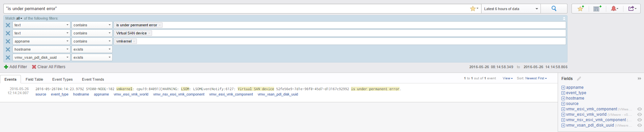
Task: Switch to the Event Types tab
Action: point(62,79)
